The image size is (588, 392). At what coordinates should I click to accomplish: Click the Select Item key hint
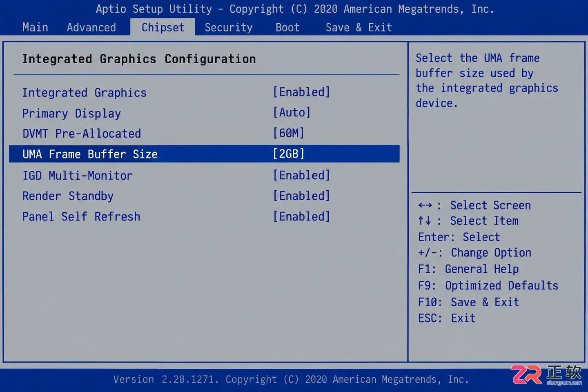coord(468,221)
